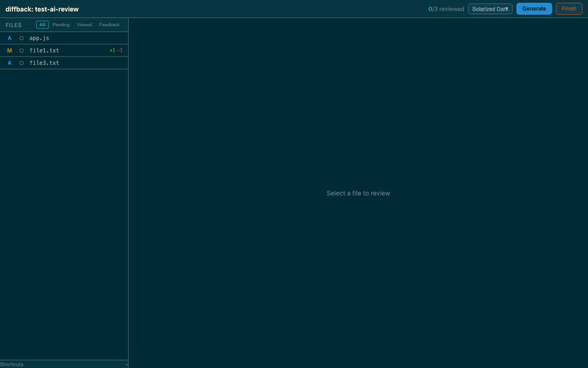This screenshot has height=368, width=588.
Task: Select the All filter pill
Action: [42, 24]
